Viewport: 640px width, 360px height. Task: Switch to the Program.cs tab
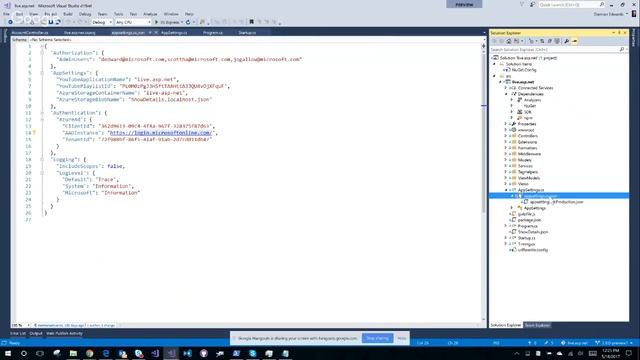(213, 33)
